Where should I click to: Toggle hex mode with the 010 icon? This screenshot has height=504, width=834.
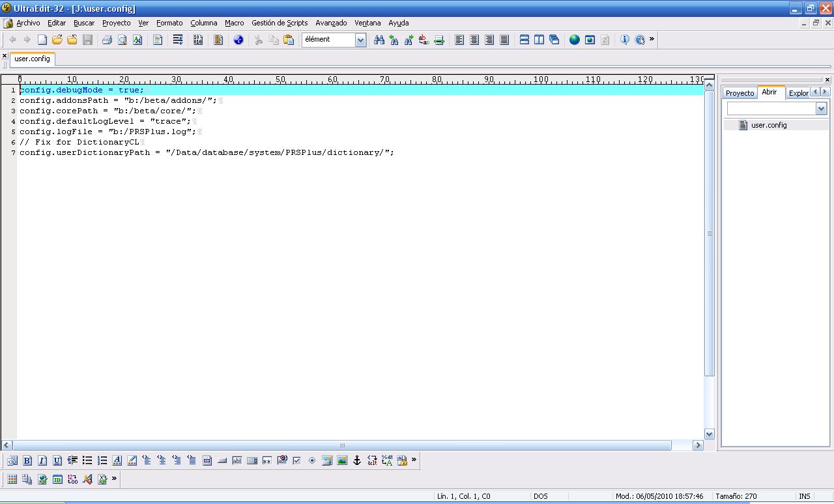[x=198, y=40]
